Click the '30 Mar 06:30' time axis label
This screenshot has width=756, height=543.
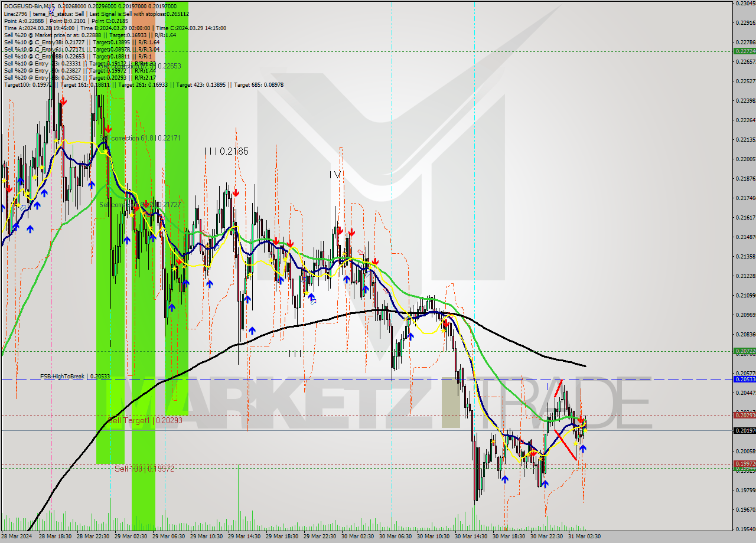[x=396, y=537]
